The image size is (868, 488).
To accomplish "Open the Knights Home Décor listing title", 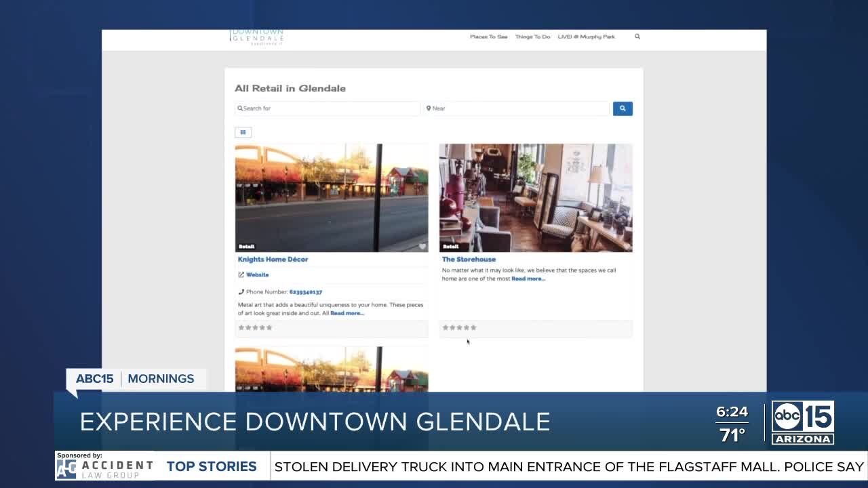I will click(273, 259).
